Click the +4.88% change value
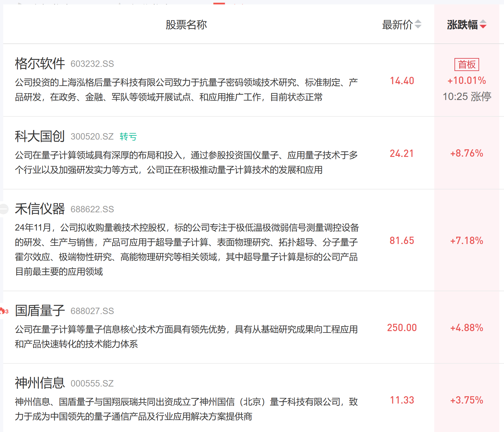 (x=467, y=328)
